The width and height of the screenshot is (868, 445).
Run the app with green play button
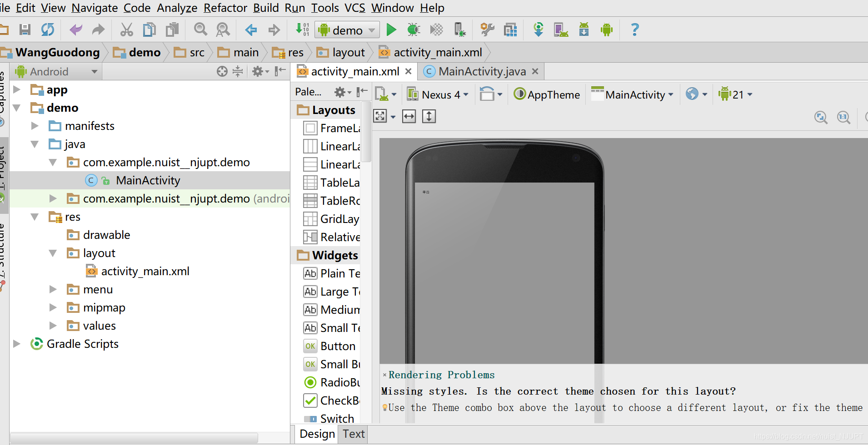point(391,30)
